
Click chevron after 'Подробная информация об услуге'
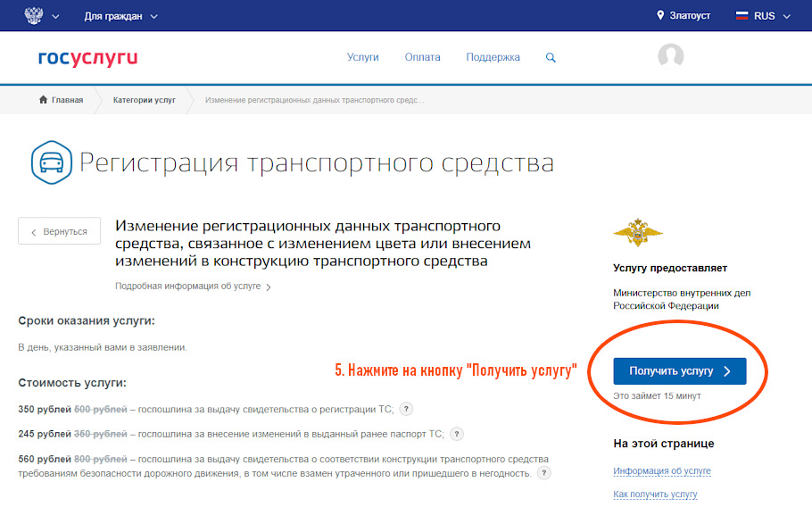point(269,287)
